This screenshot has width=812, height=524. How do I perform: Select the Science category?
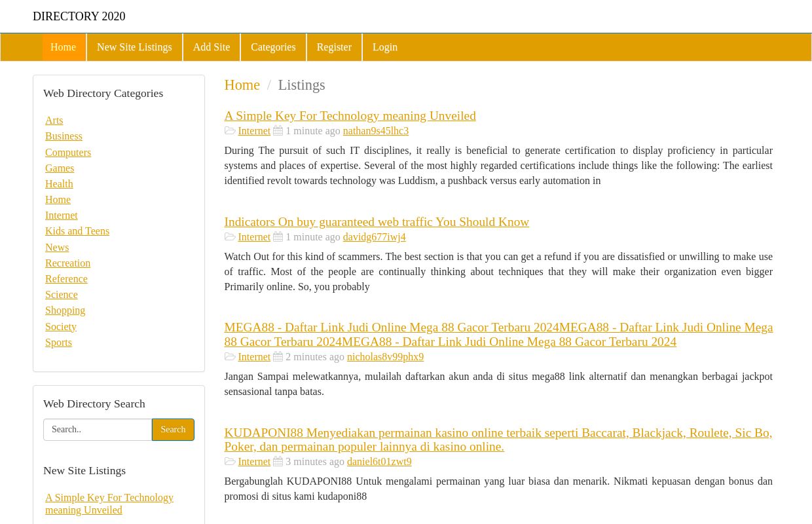61,294
